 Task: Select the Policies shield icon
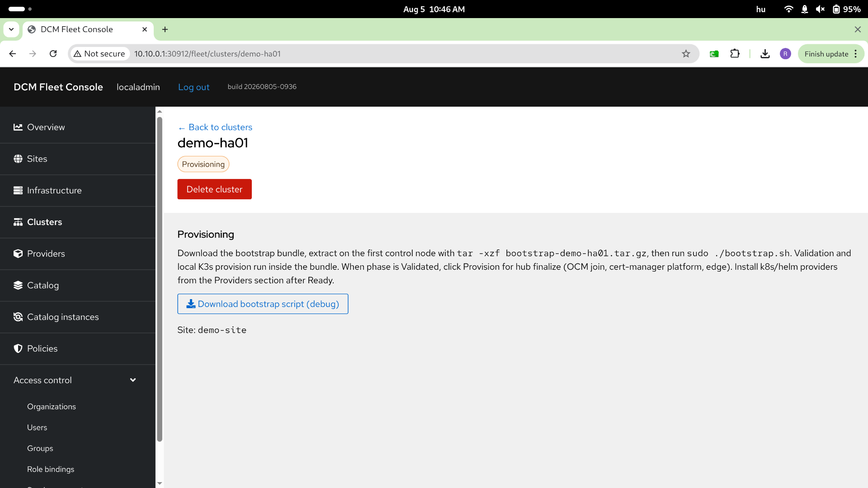pos(18,348)
